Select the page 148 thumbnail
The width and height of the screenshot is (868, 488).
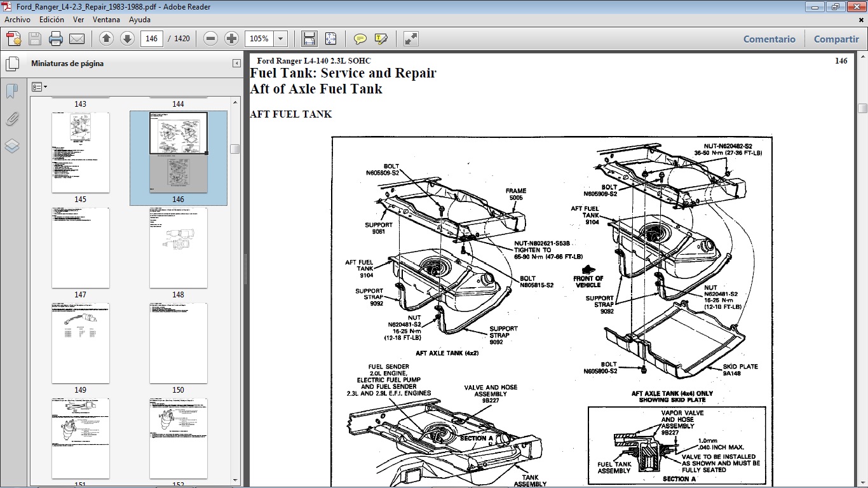pyautogui.click(x=179, y=248)
